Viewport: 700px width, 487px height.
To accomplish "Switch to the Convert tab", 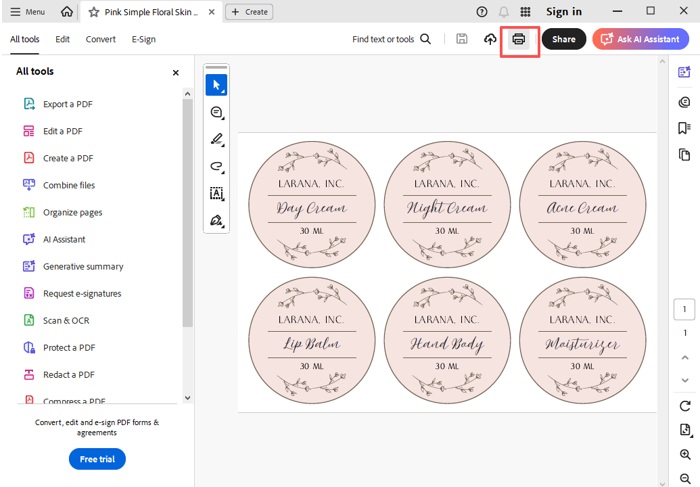I will (x=100, y=39).
